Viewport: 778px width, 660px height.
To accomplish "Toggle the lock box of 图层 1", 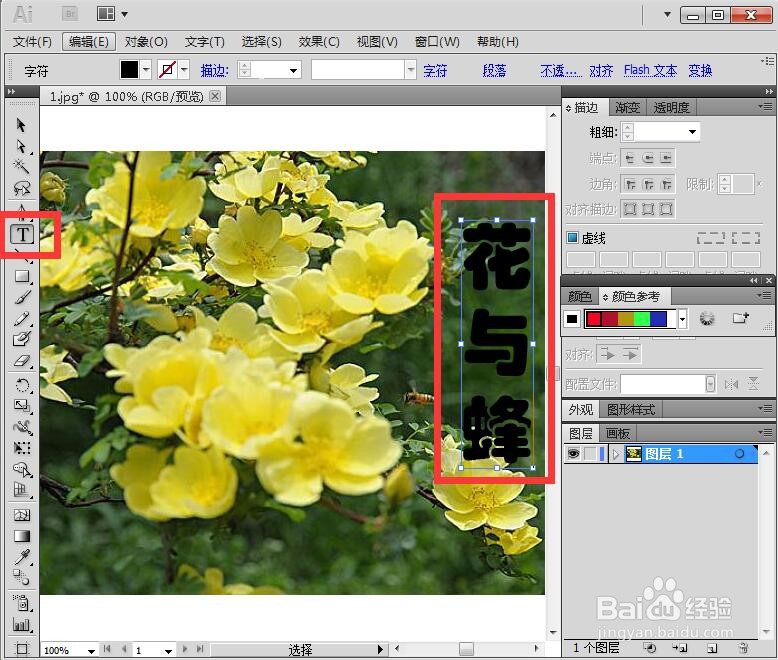I will tap(589, 454).
